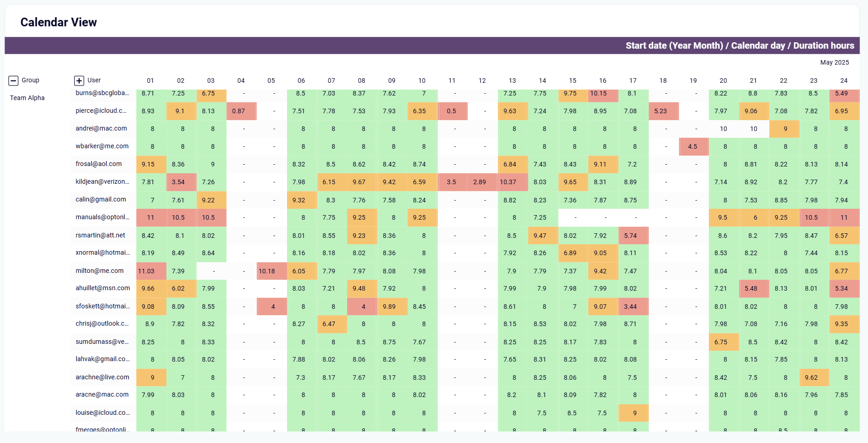
Task: Click user frosal@aol.com row label
Action: pos(99,164)
